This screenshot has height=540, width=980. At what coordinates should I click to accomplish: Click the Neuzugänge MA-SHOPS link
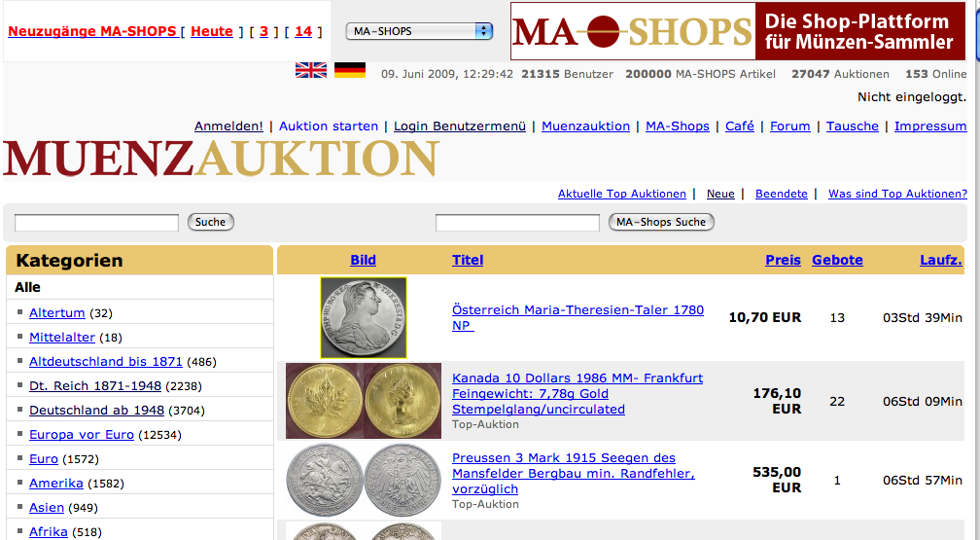92,31
